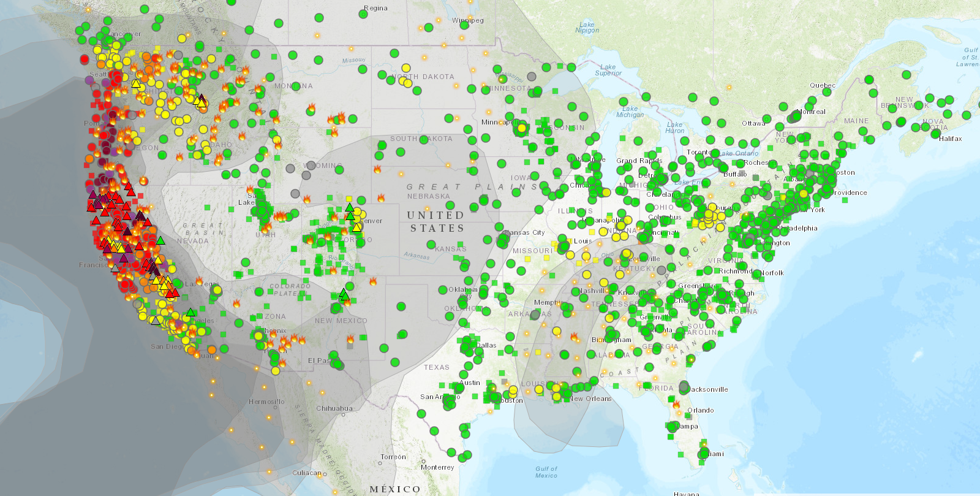Image resolution: width=980 pixels, height=496 pixels.
Task: Select green triangle sensor in northern New Mexico
Action: tap(344, 295)
